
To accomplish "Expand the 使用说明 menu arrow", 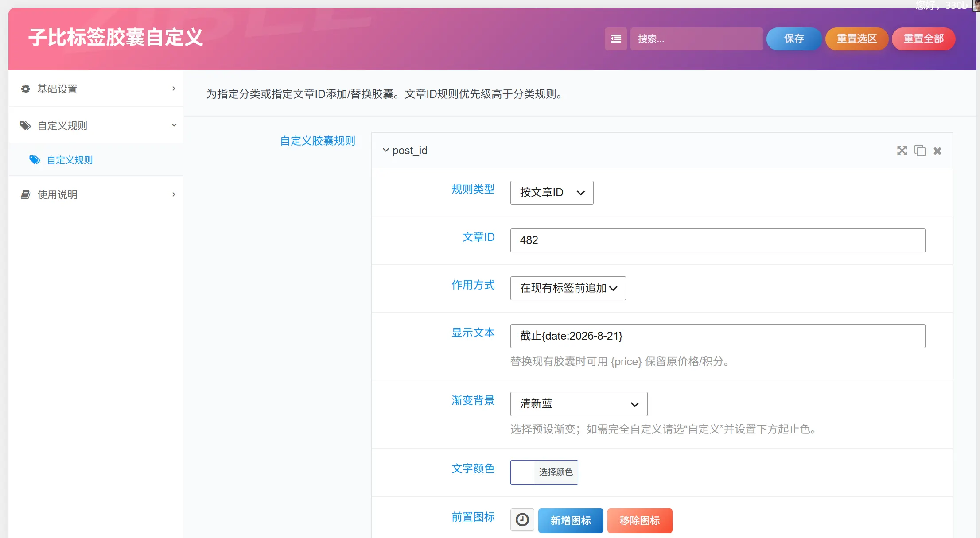I will point(174,194).
